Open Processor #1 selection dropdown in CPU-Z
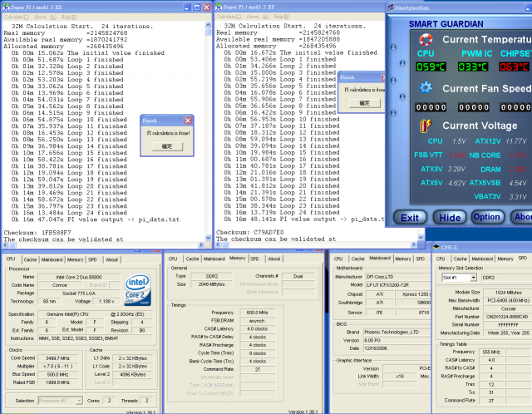The width and height of the screenshot is (532, 414). 79,401
